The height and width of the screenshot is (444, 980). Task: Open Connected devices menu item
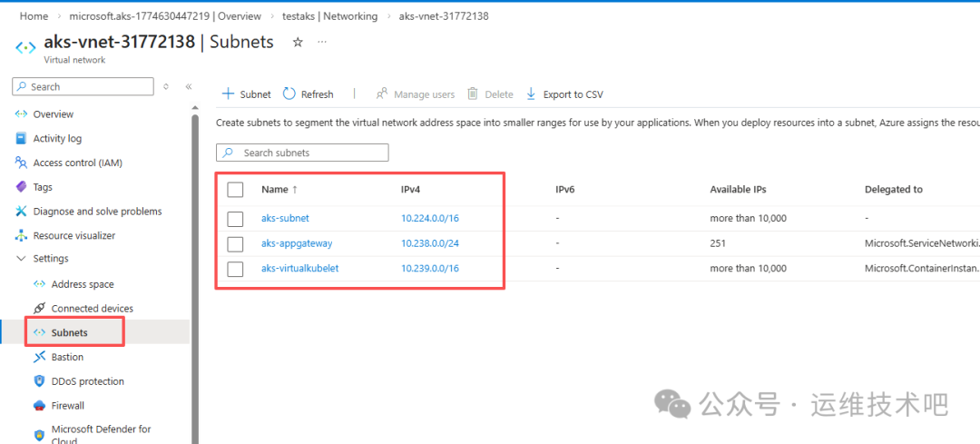pyautogui.click(x=93, y=309)
